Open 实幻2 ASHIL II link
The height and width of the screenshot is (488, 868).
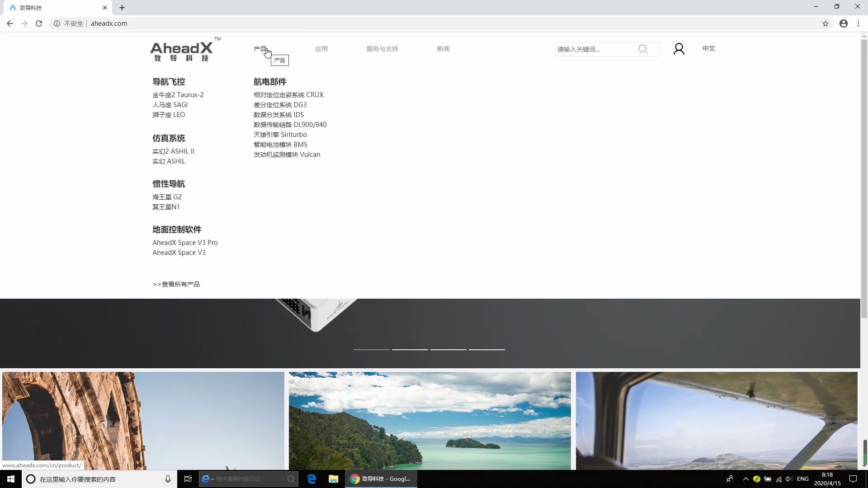tap(173, 151)
